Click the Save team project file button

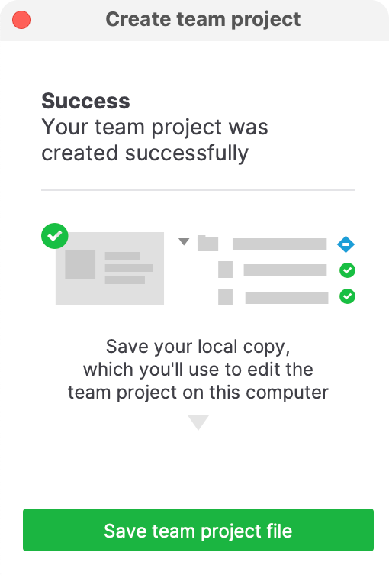[x=198, y=530]
